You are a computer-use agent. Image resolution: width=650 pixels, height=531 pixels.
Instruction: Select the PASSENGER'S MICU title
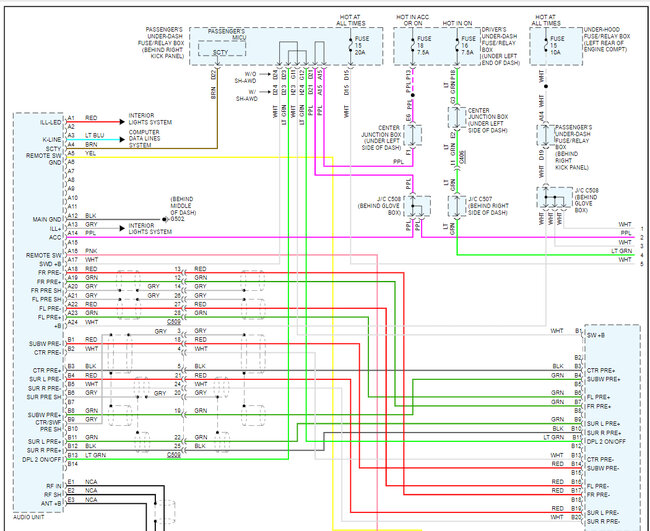pyautogui.click(x=227, y=34)
